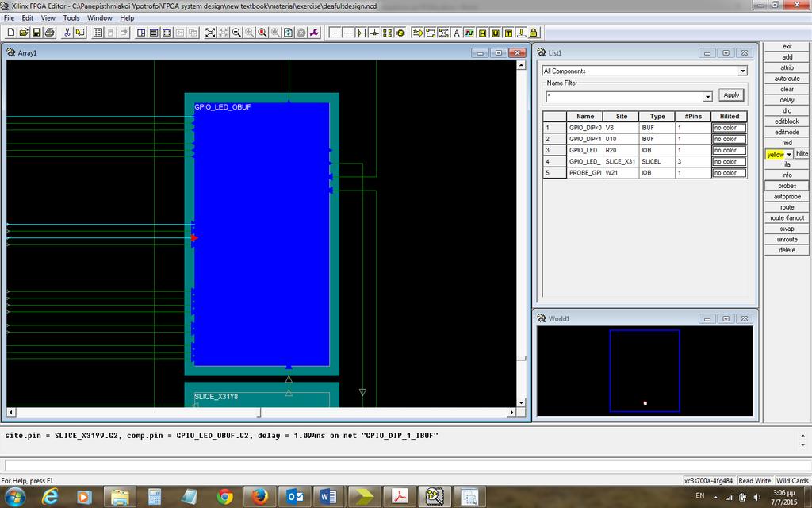
Task: Open the Tools menu
Action: (x=71, y=18)
